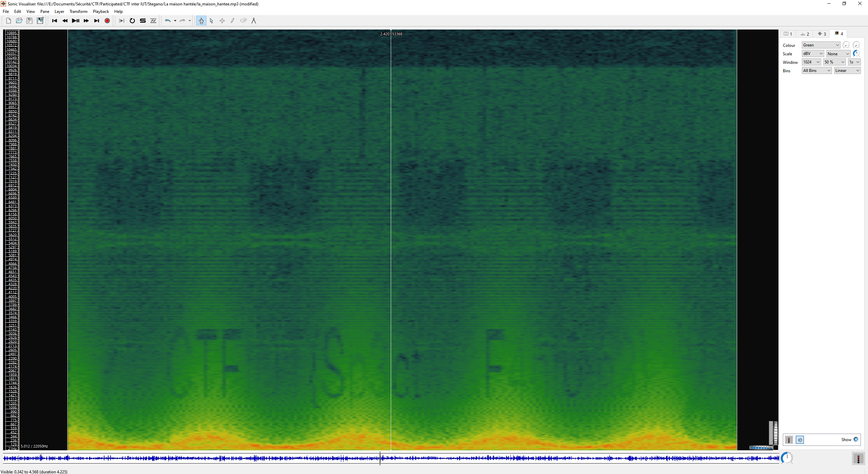Click the main playback level meter button
The image size is (868, 474).
pos(858,459)
